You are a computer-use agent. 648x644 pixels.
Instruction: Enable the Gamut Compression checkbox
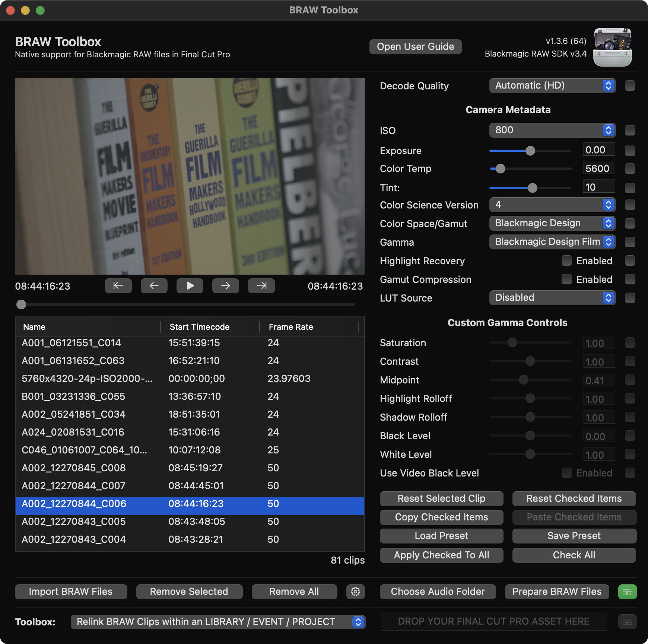[x=566, y=279]
